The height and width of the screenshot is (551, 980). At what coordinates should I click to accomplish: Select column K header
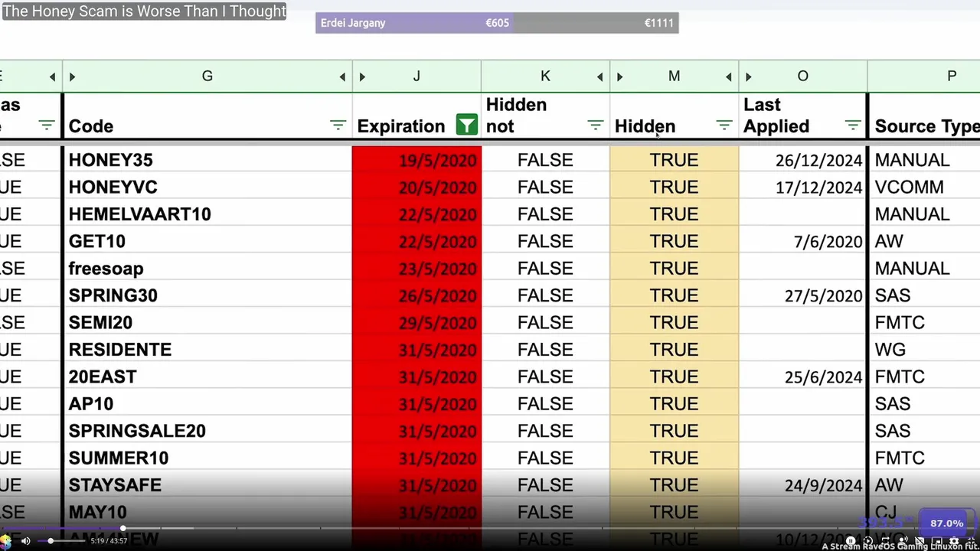(x=545, y=77)
